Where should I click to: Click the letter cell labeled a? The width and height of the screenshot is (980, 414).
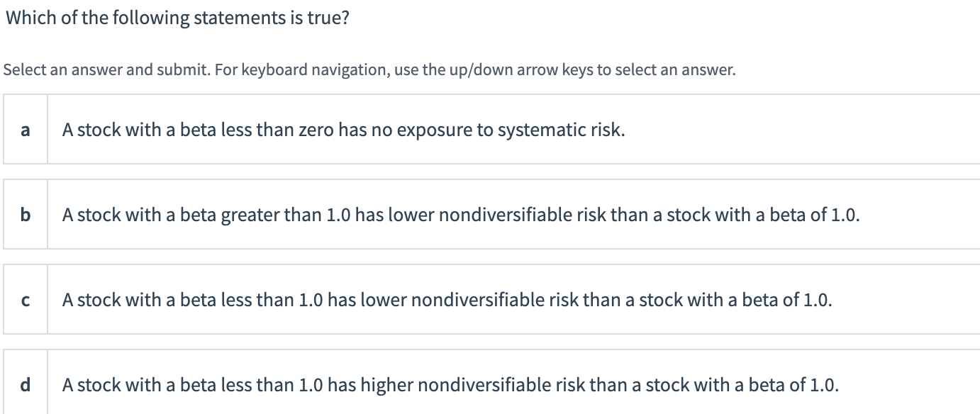tap(26, 130)
